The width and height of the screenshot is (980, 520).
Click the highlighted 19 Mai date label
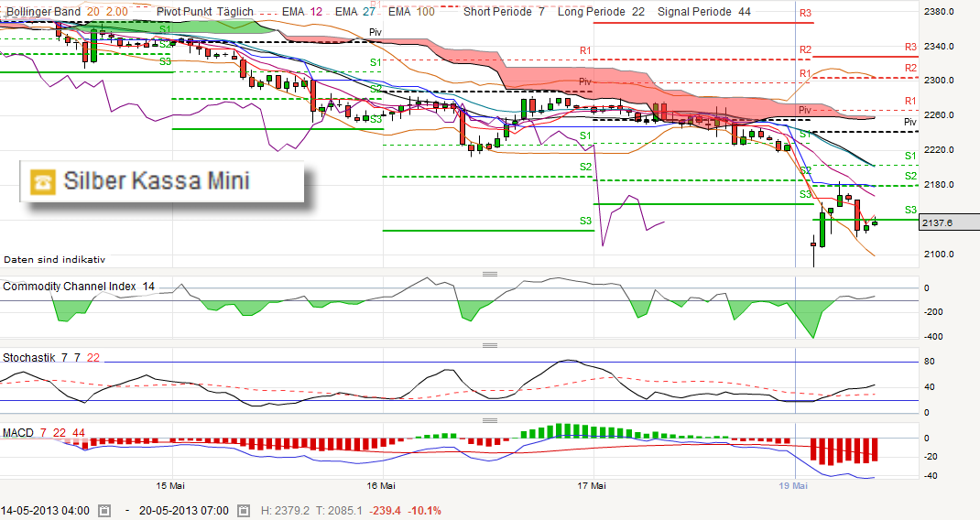click(x=793, y=485)
